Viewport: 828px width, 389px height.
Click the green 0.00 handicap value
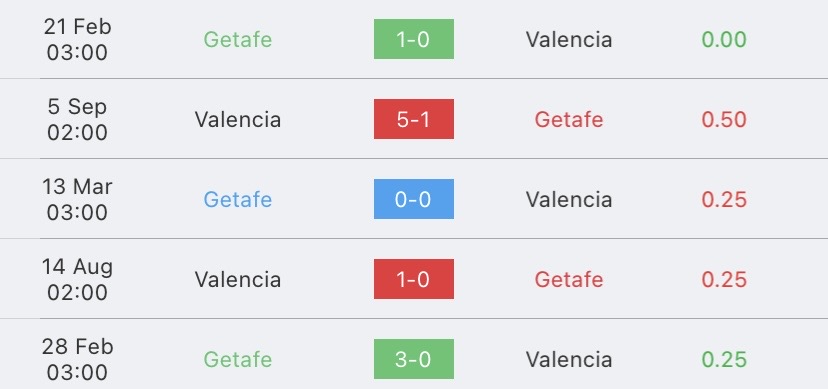click(724, 40)
